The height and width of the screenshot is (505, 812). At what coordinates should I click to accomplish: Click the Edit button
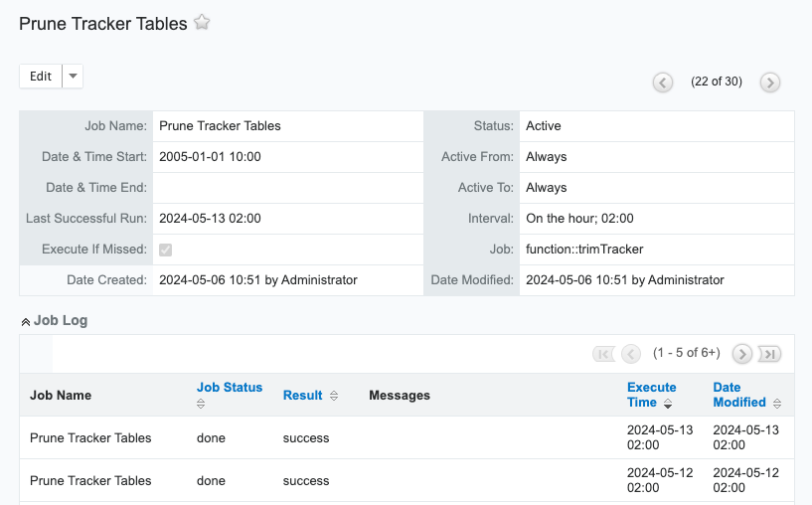pos(41,77)
